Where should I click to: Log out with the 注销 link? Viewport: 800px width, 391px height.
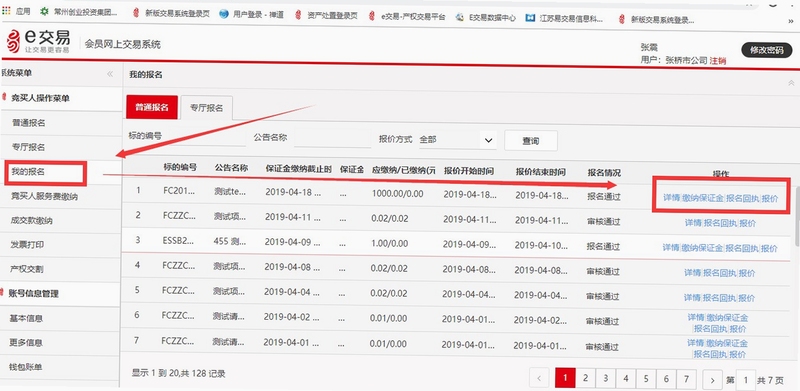tap(717, 61)
